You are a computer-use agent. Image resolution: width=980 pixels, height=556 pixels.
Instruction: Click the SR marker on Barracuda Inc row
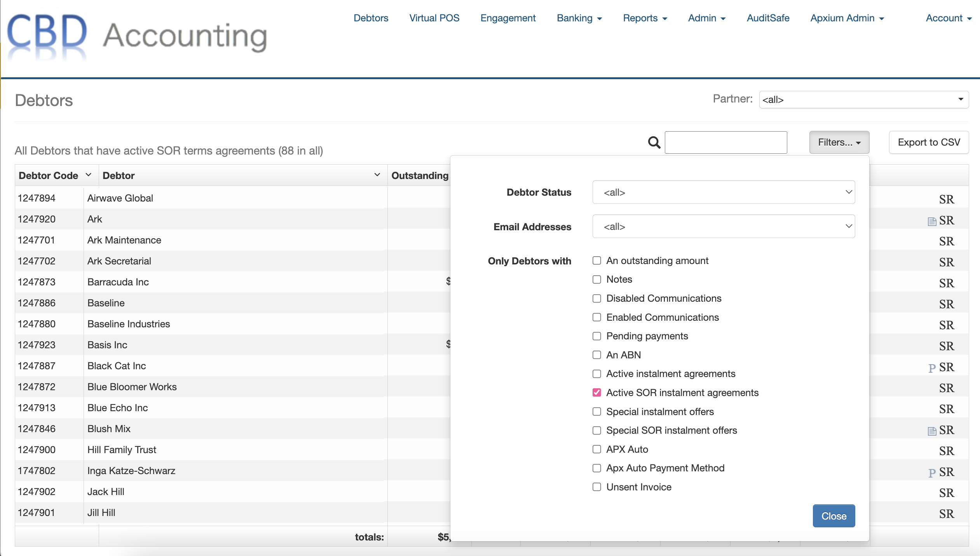tap(947, 283)
